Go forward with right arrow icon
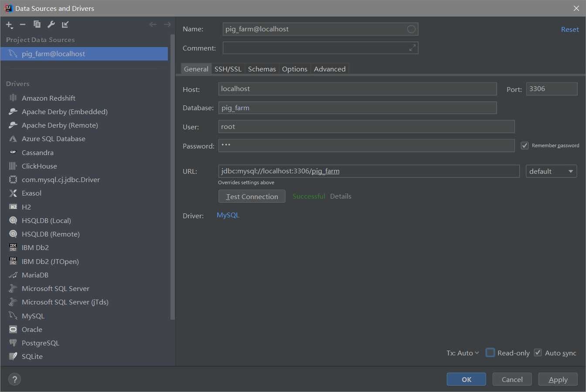Viewport: 586px width, 392px height. pos(167,24)
